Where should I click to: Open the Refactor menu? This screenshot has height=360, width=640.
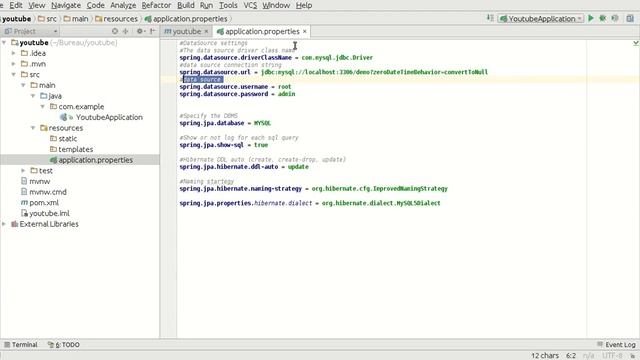point(156,5)
